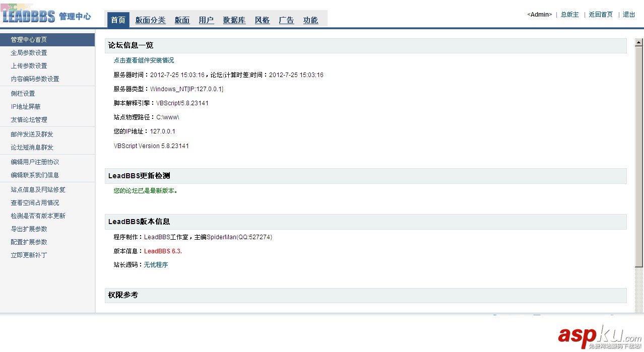Click the 站点物理路径 C:\www\ line

pos(146,117)
